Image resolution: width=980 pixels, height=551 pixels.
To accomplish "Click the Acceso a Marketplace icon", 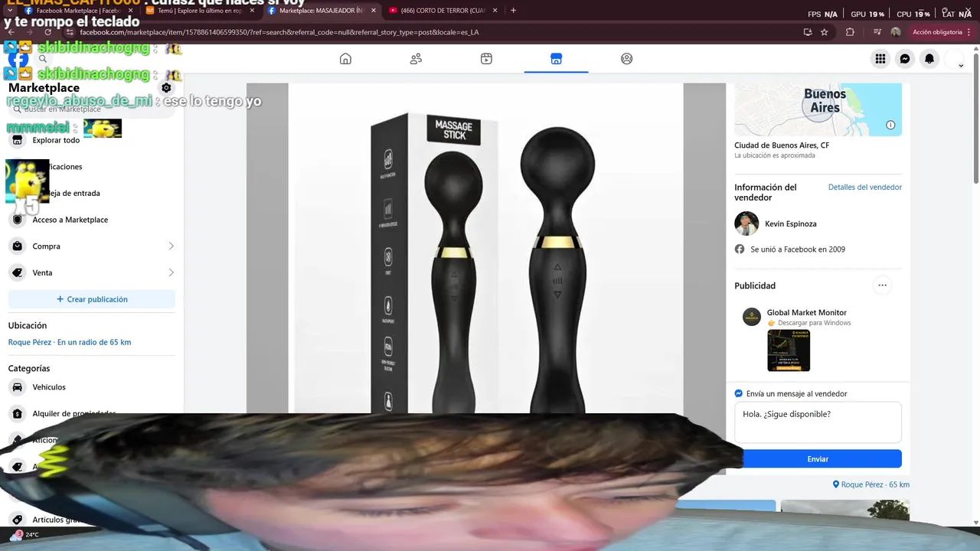I will (x=18, y=220).
